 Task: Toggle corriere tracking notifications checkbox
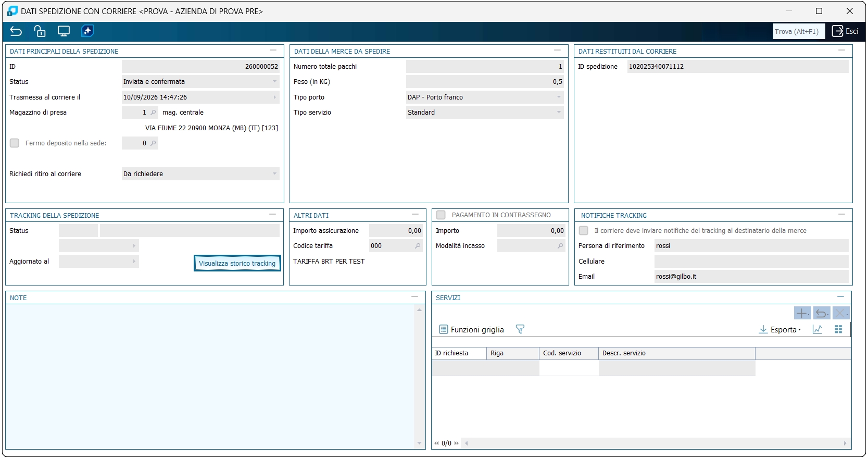point(584,231)
